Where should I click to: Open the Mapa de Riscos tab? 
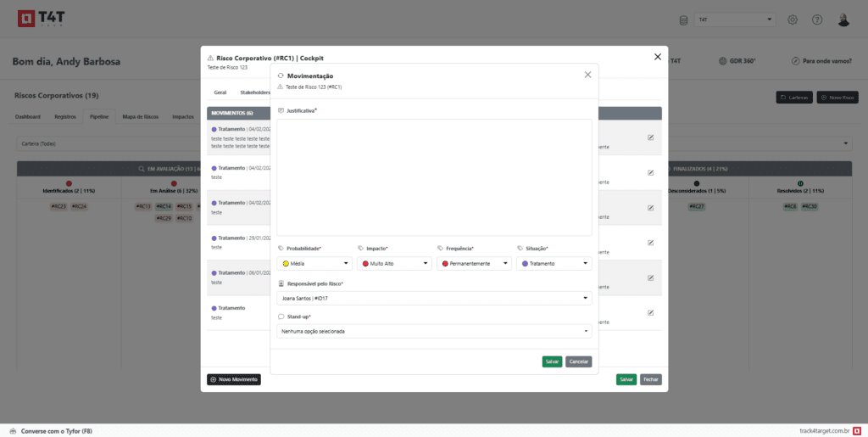[x=140, y=116]
